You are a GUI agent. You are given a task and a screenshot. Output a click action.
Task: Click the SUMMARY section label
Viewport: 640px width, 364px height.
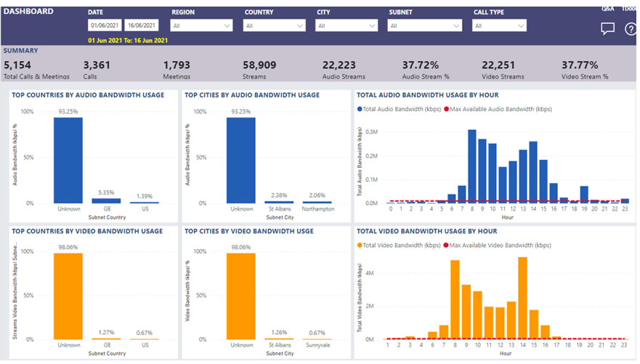click(x=21, y=51)
